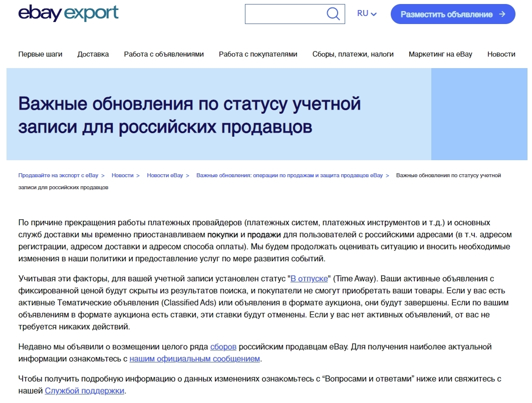Click the current breadcrumb Важные обновления по статусу учетной
532x403 pixels.
259,181
